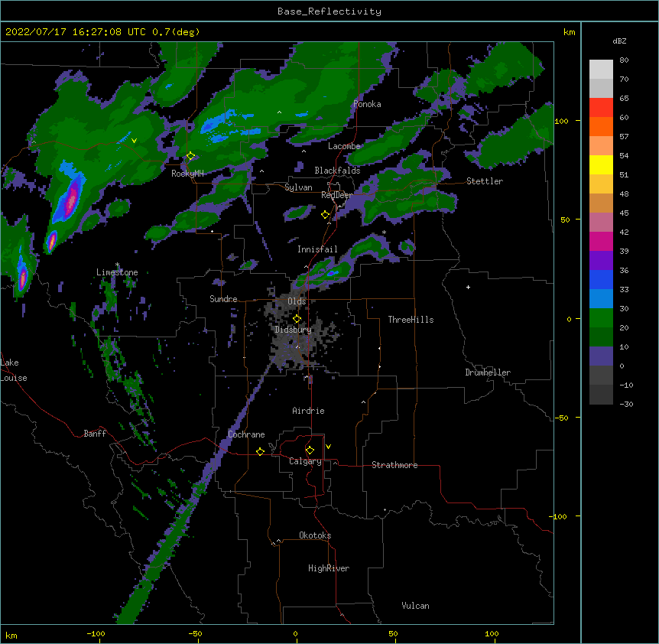Select the Okotoks label
This screenshot has height=644, width=659.
[315, 535]
